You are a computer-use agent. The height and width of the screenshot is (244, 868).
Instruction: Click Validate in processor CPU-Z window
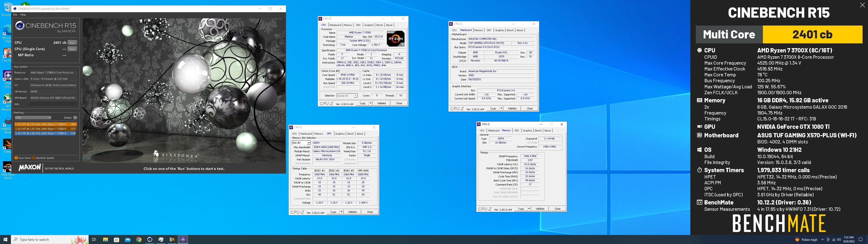[x=381, y=103]
